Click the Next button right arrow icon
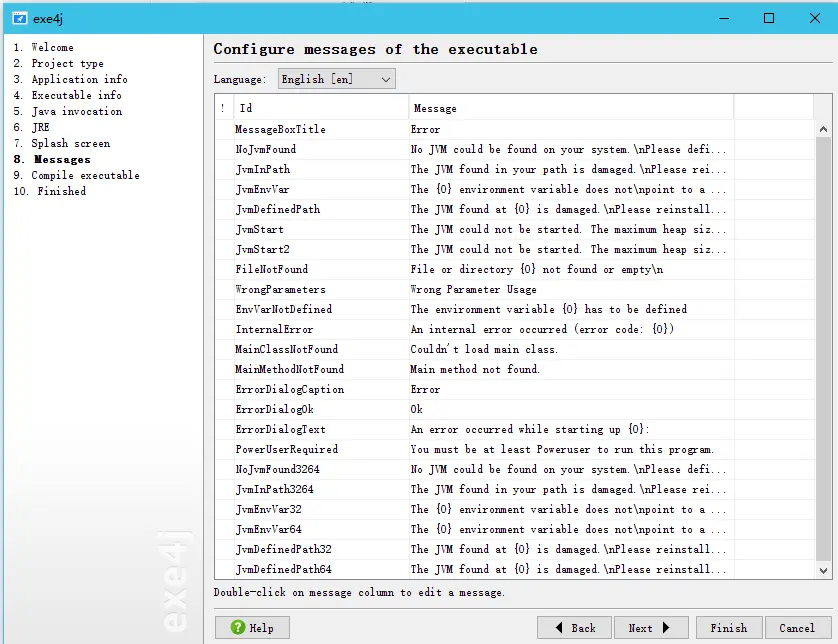This screenshot has width=838, height=644. 666,627
